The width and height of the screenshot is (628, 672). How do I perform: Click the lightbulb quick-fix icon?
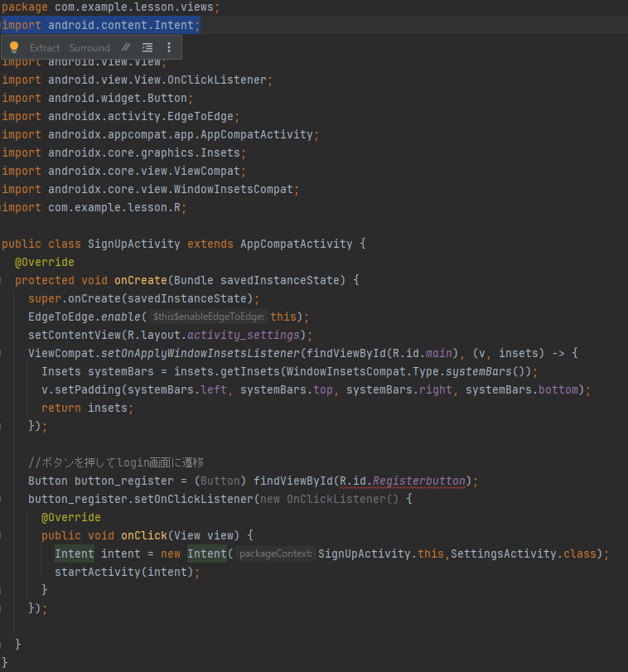click(14, 47)
